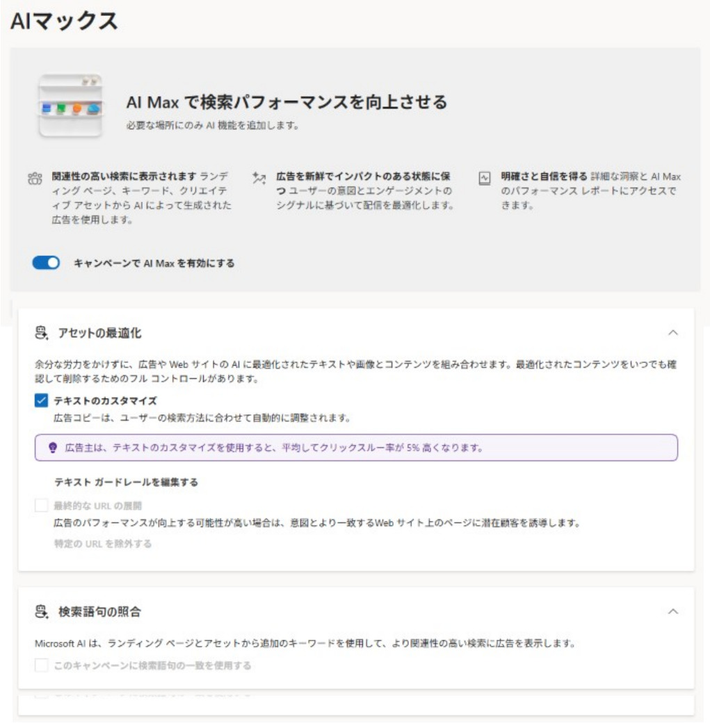Viewport: 710px width, 728px height.
Task: Click bold text 関連性の高い検索に表示されます
Action: coord(124,177)
